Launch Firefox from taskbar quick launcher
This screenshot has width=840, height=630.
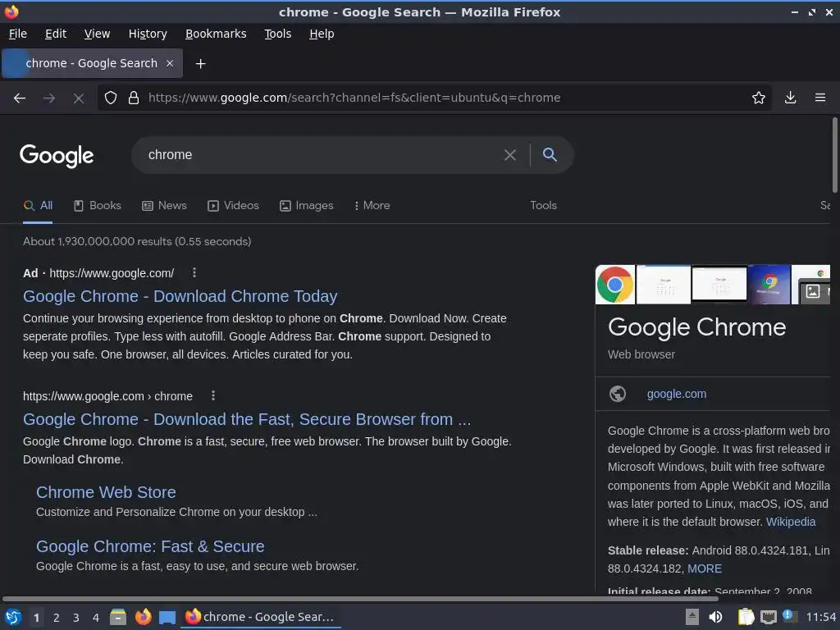pyautogui.click(x=143, y=617)
